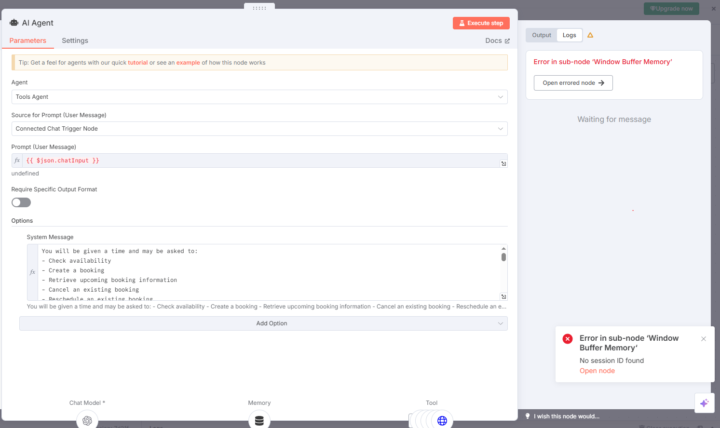
Task: Click the undefined result below Prompt
Action: click(x=25, y=174)
